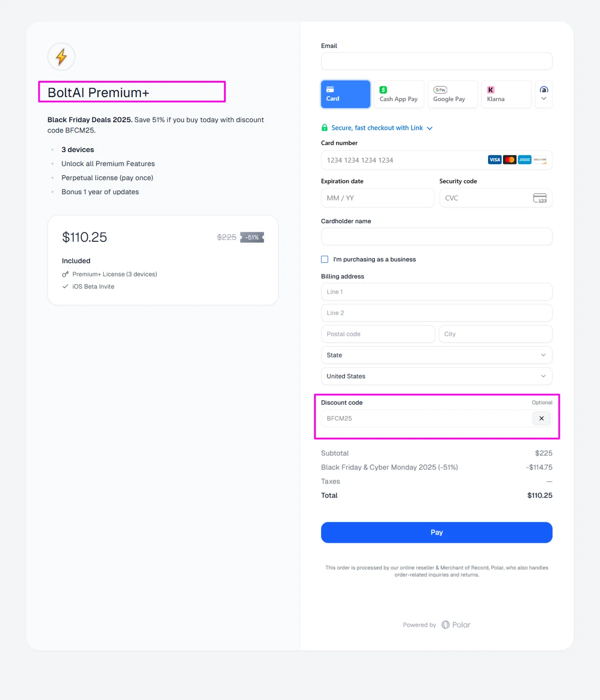Image resolution: width=600 pixels, height=700 pixels.
Task: Select the Google Pay tab
Action: tap(453, 94)
